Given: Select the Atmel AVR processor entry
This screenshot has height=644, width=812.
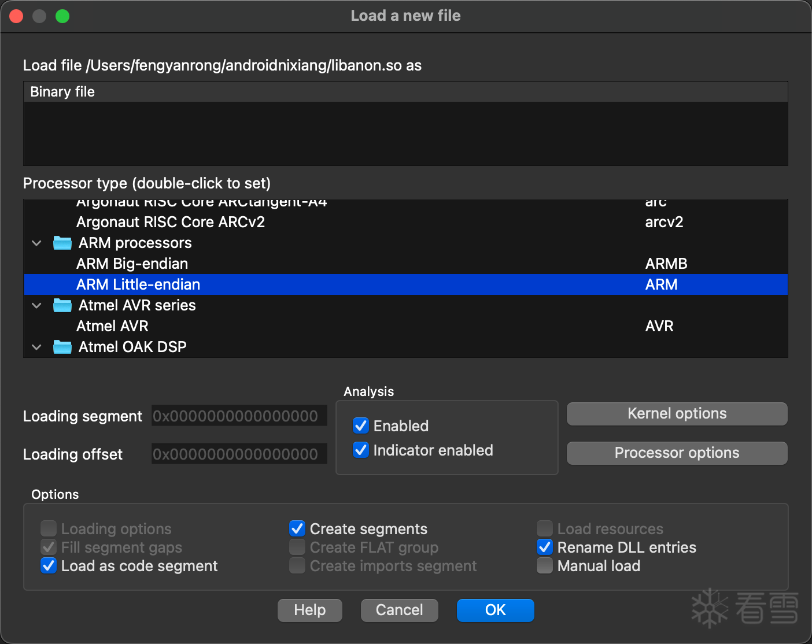Looking at the screenshot, I should point(113,326).
